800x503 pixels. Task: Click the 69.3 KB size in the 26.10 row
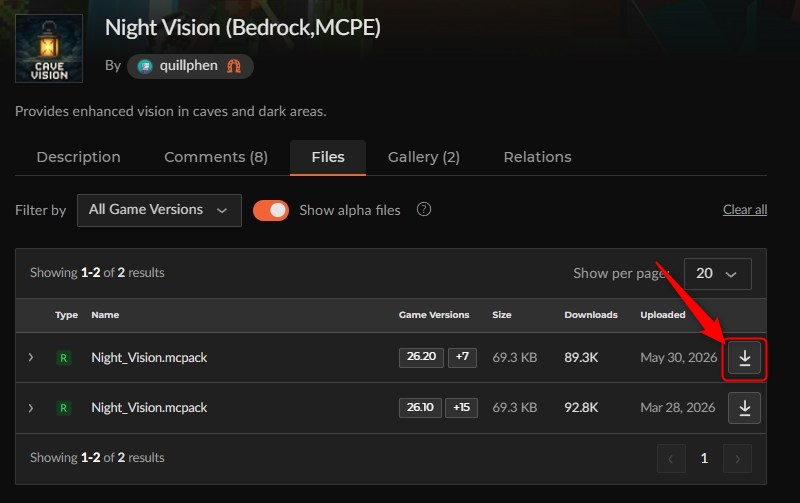[515, 408]
